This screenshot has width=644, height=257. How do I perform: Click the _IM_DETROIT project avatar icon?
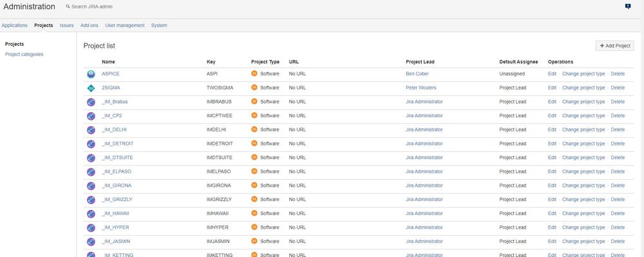coord(91,144)
